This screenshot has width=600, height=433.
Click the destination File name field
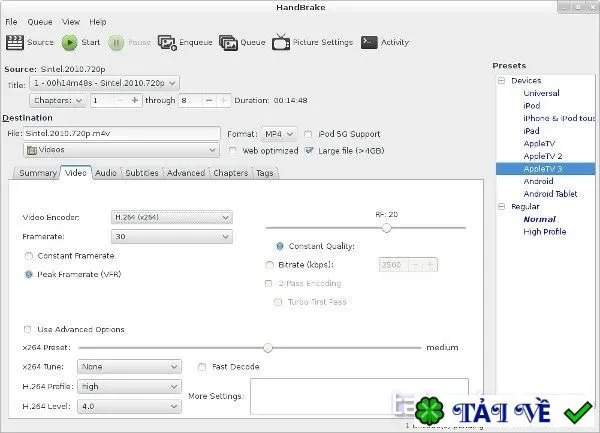(122, 133)
